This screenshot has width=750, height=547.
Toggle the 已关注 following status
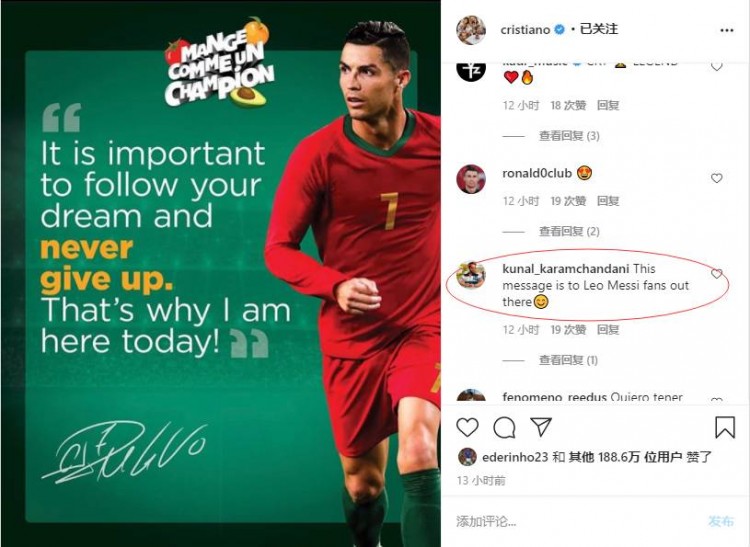tap(599, 29)
